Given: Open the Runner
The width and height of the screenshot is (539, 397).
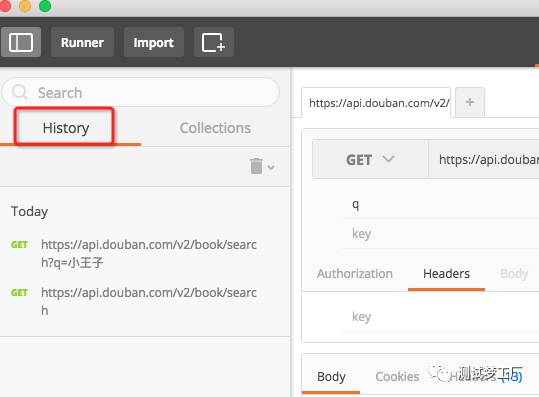Looking at the screenshot, I should (82, 42).
